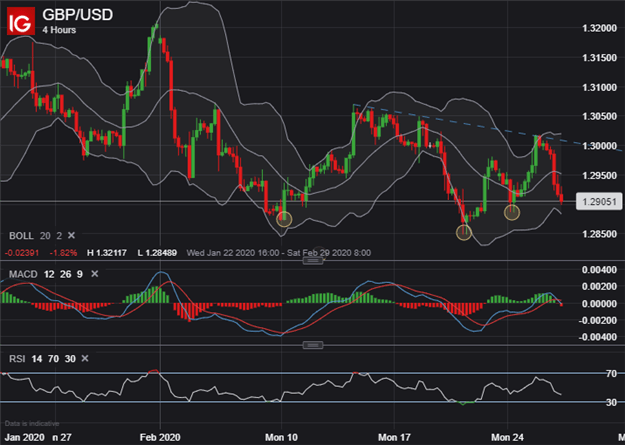Viewport: 625px width, 445px height.
Task: Click the GBP/USD symbol title
Action: point(78,15)
